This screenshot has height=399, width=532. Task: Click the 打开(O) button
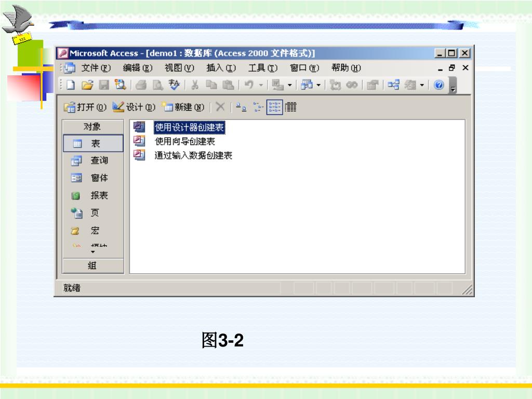tap(85, 107)
